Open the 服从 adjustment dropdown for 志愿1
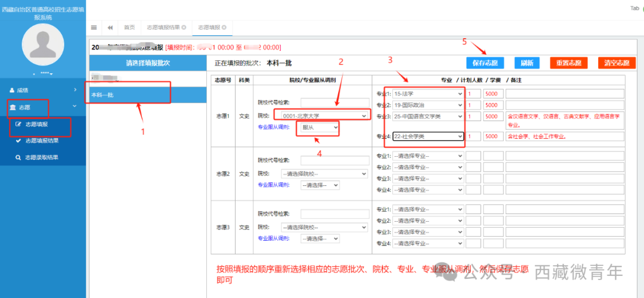 320,128
